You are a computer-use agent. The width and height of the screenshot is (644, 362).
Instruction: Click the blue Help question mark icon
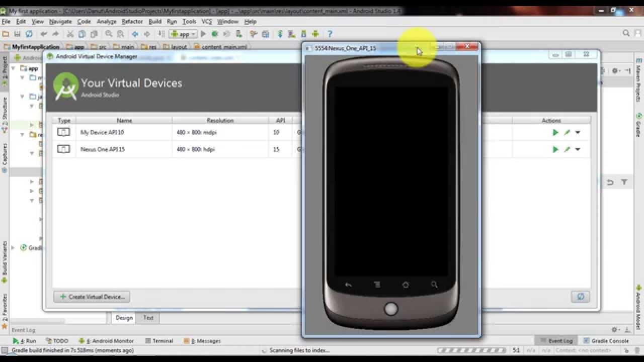point(330,34)
